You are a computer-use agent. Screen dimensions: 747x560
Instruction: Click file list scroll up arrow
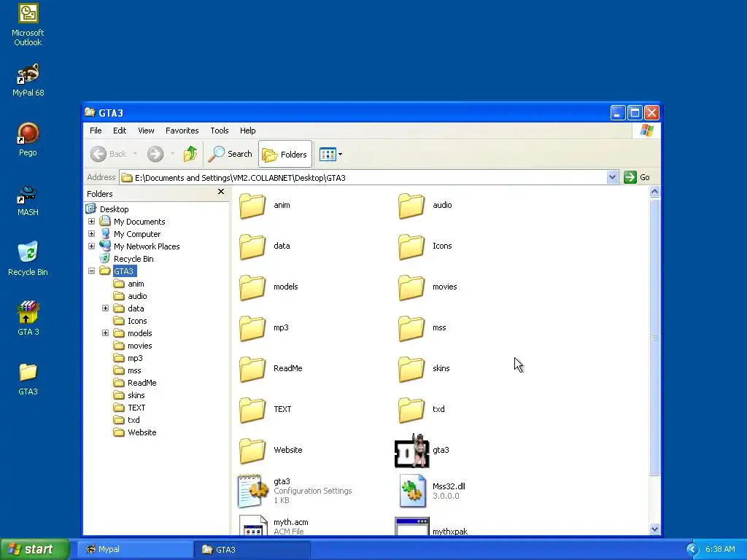(654, 192)
